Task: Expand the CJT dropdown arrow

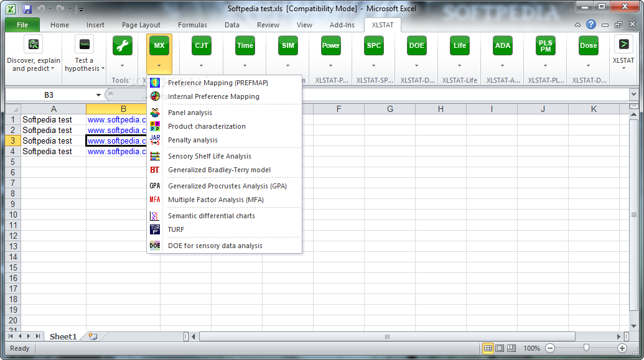Action: coord(201,66)
